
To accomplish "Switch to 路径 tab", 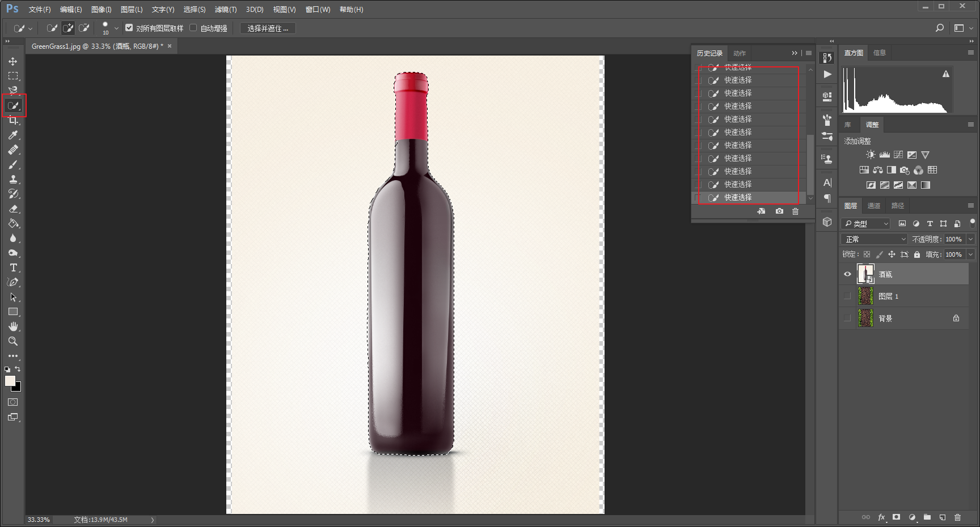I will click(898, 206).
